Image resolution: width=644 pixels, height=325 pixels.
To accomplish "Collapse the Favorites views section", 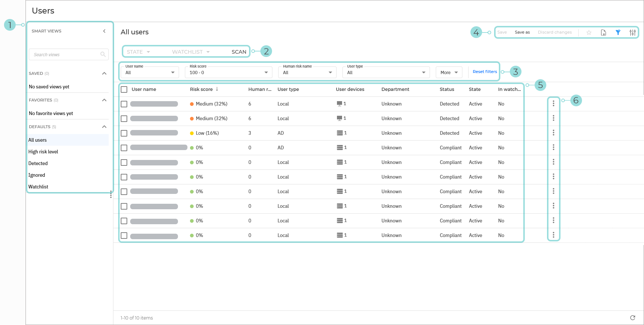I will point(104,100).
